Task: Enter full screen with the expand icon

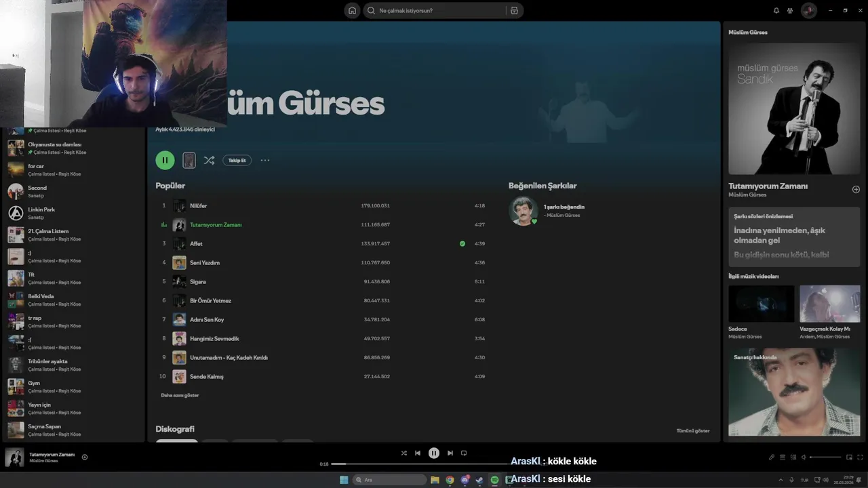Action: (x=861, y=457)
